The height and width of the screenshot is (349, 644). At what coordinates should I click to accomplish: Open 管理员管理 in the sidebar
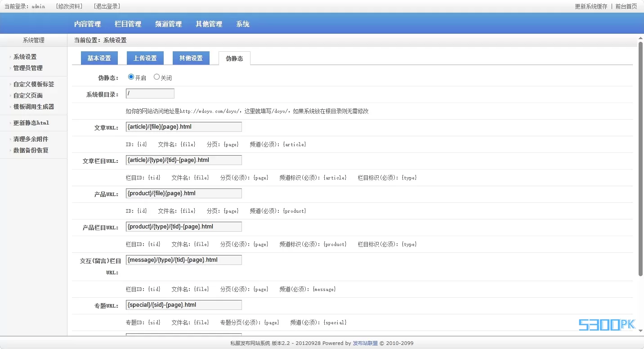coord(28,68)
